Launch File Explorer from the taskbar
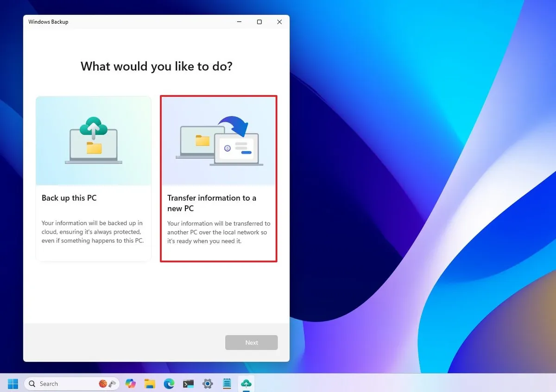 (149, 384)
